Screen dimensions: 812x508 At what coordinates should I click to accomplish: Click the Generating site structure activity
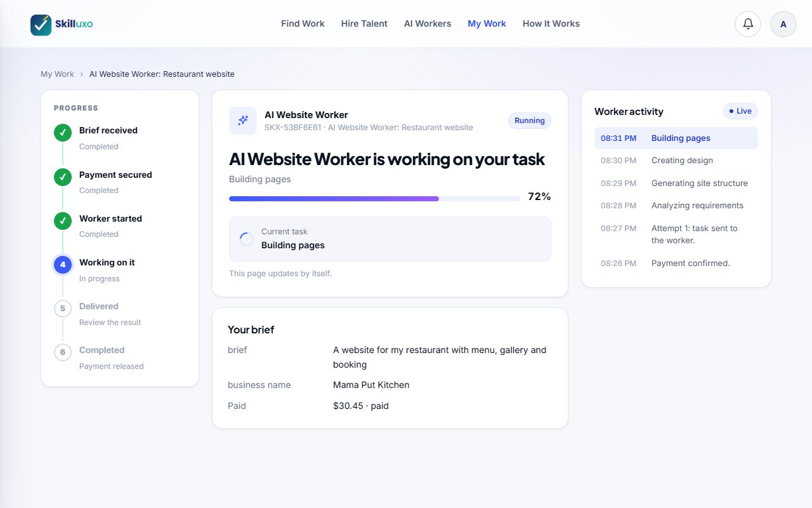pyautogui.click(x=676, y=184)
